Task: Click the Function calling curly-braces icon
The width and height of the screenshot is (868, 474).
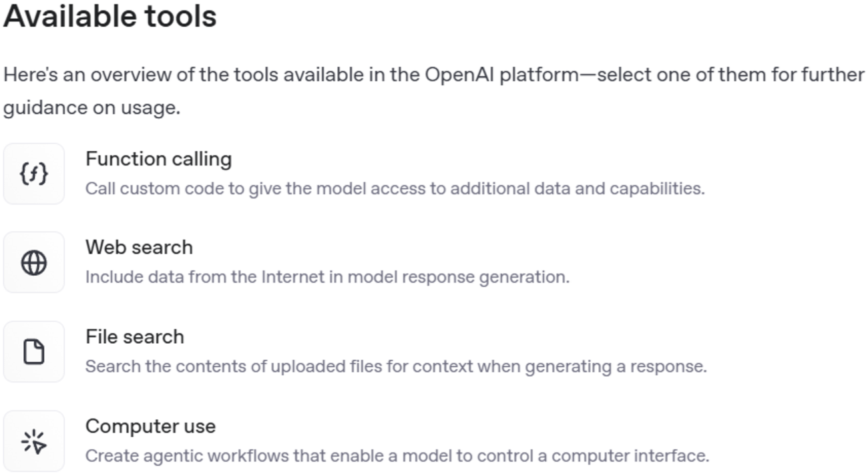Action: coord(33,174)
